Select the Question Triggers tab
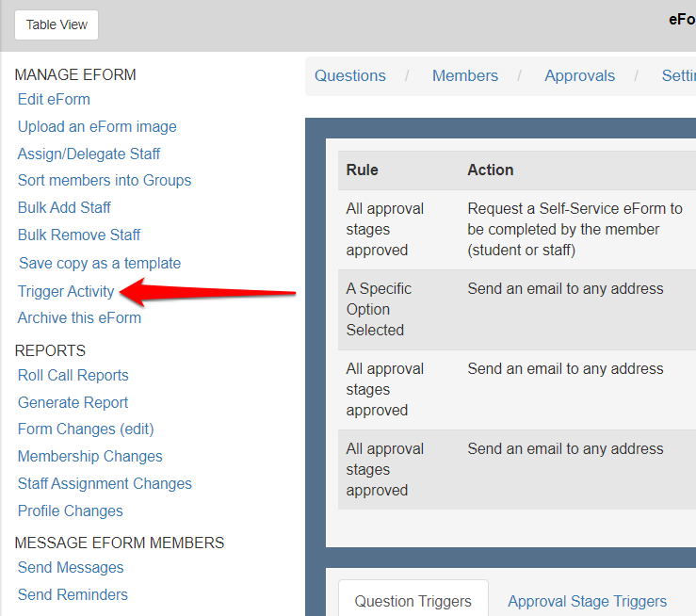Screen dimensions: 696x616 (413, 601)
